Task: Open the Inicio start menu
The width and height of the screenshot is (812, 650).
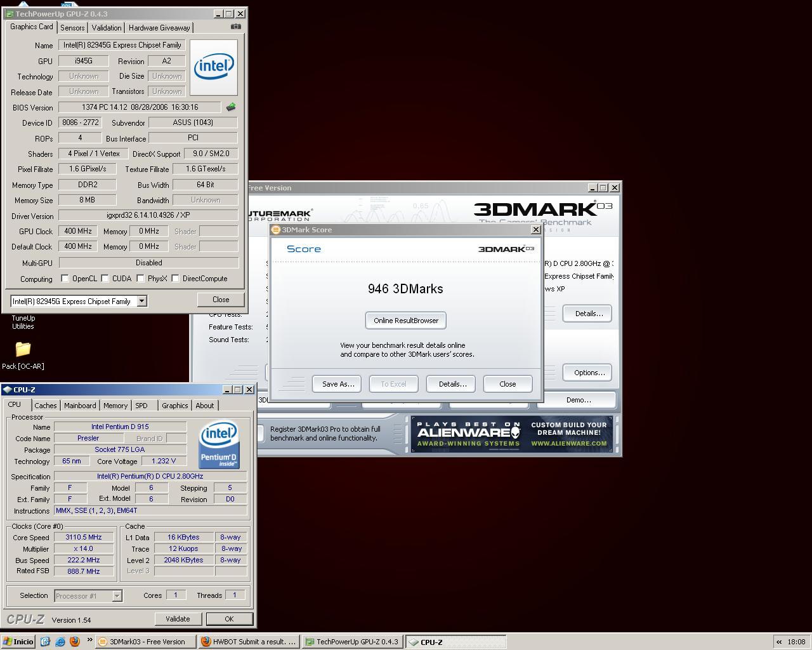Action: [x=18, y=642]
